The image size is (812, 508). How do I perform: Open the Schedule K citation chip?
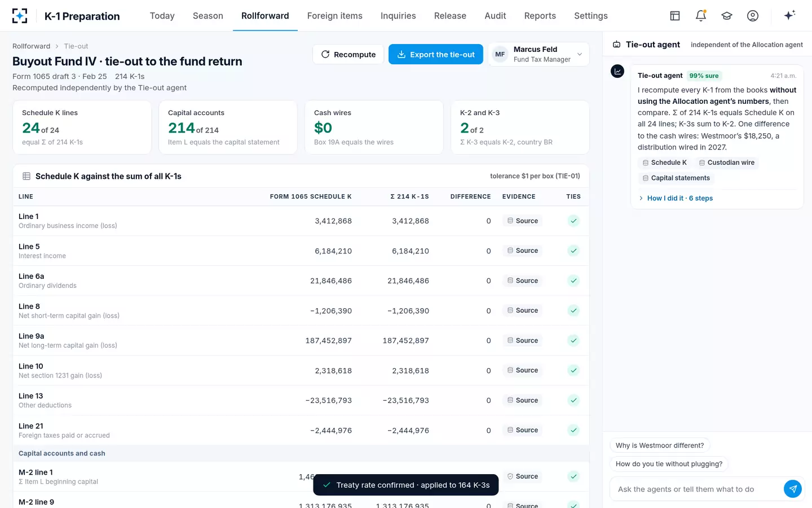(x=665, y=163)
